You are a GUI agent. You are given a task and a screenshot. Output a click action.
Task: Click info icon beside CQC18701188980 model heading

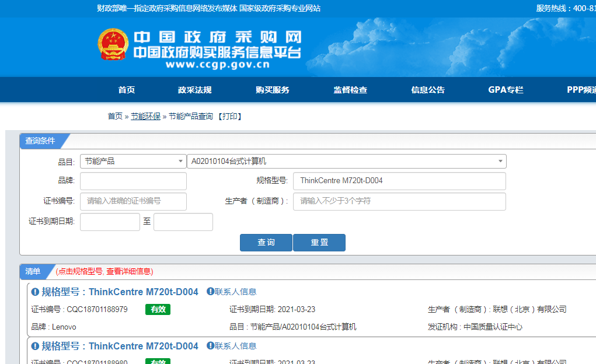pos(35,346)
